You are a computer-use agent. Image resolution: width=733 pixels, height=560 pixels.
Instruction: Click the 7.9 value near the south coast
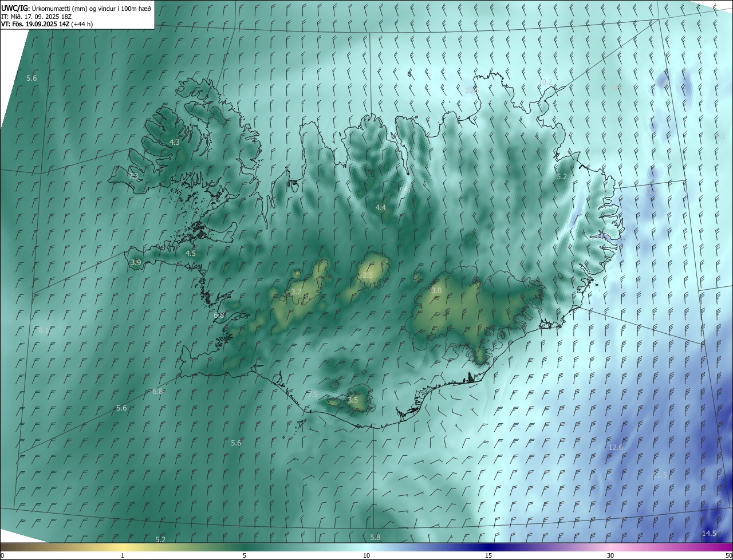(313, 394)
